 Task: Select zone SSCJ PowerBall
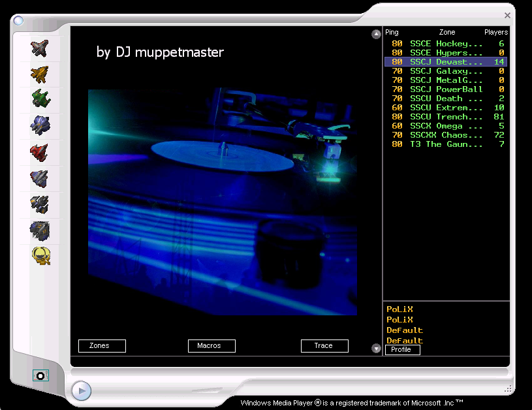point(446,89)
